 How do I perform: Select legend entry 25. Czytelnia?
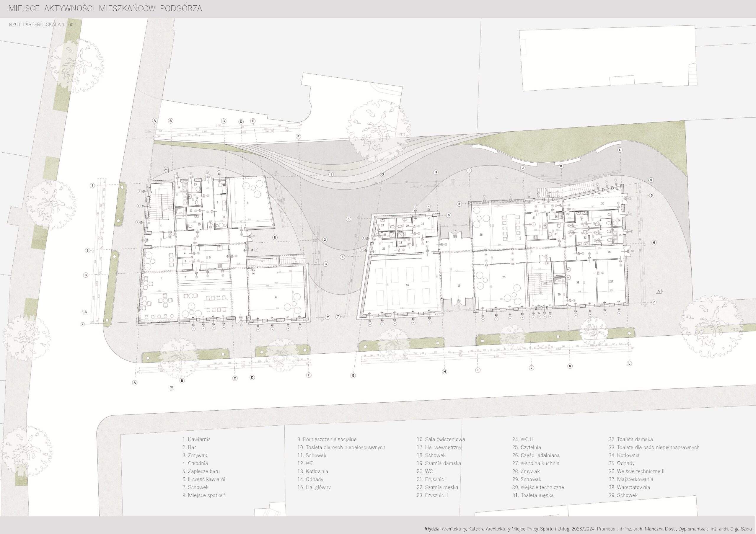point(527,447)
